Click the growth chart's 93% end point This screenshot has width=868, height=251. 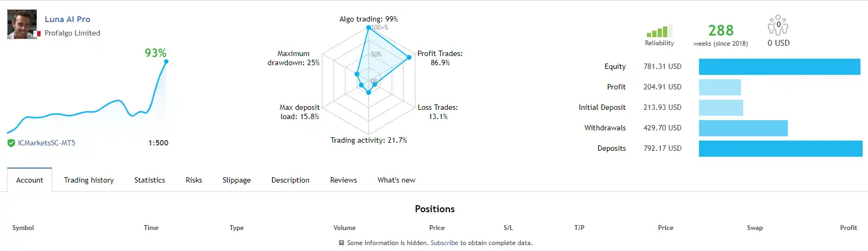tap(166, 61)
